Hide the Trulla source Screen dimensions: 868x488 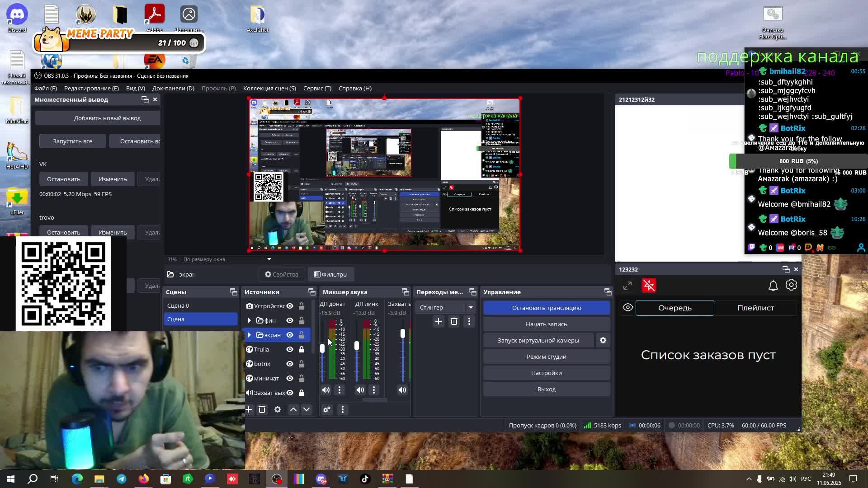pos(290,349)
